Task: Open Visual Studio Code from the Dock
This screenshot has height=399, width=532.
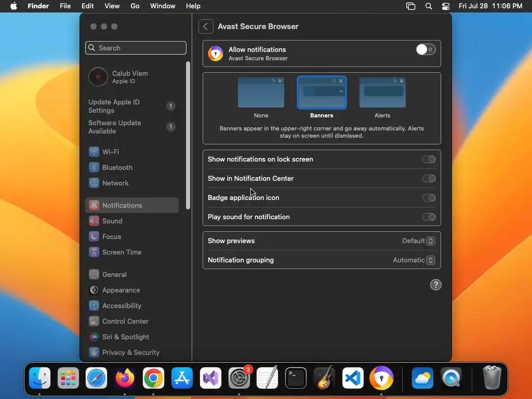Action: point(353,378)
